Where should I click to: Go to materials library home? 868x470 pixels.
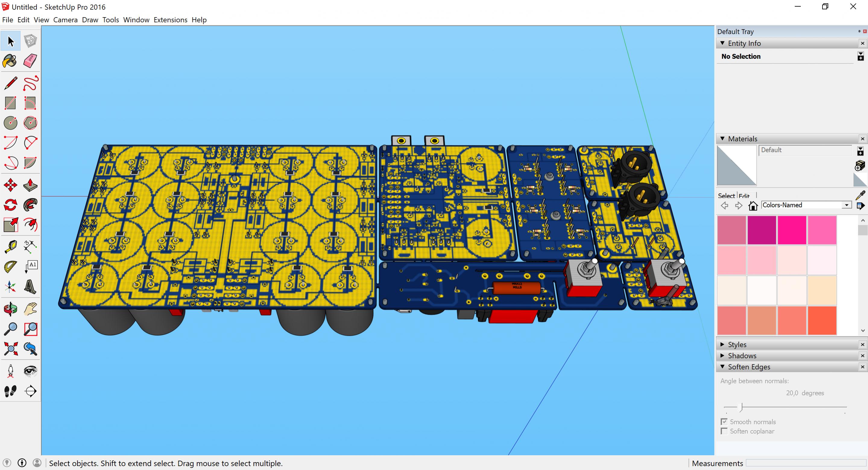(753, 206)
